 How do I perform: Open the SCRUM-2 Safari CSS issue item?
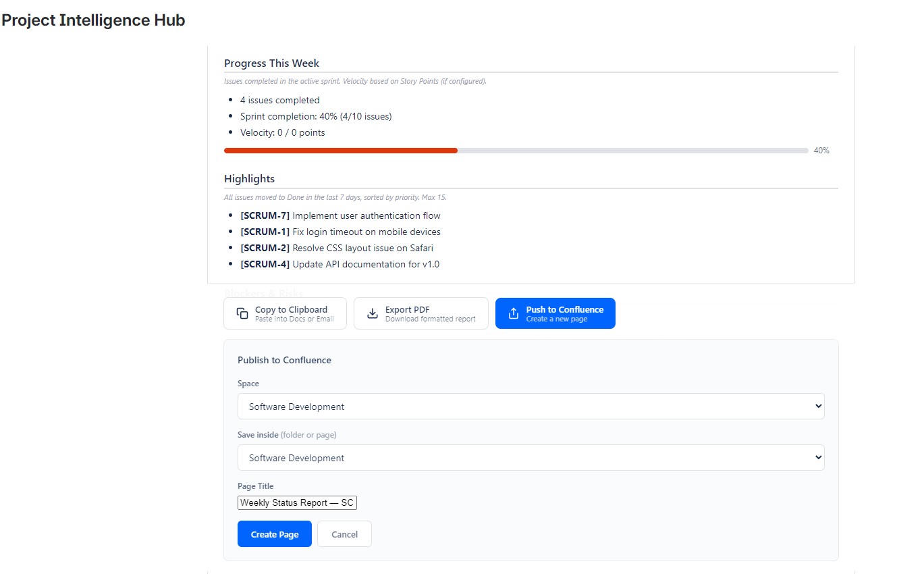tap(337, 248)
